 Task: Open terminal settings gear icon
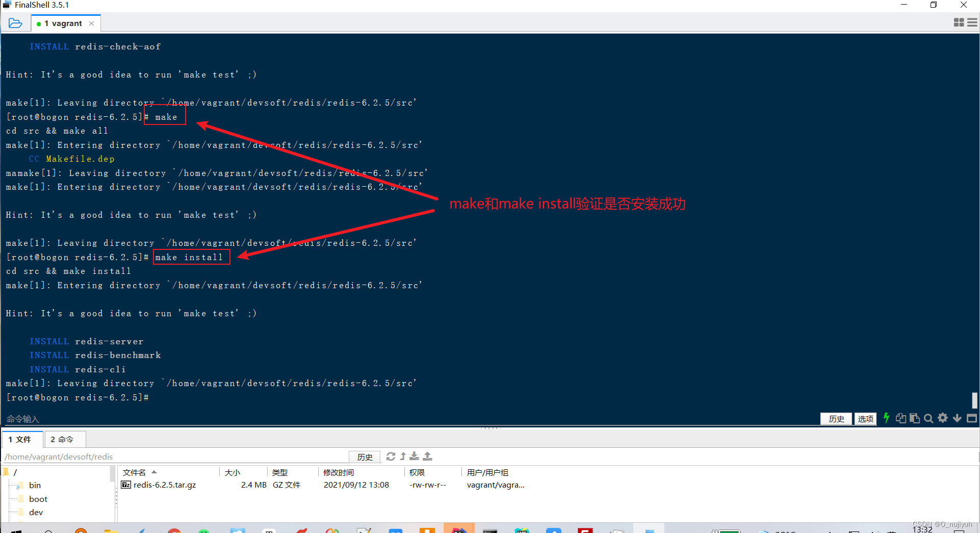coord(943,418)
